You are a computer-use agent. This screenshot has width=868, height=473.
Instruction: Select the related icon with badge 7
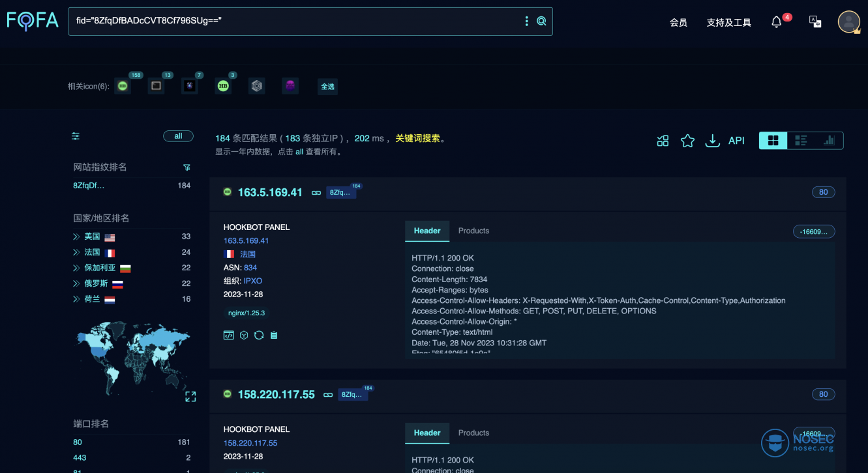point(189,85)
